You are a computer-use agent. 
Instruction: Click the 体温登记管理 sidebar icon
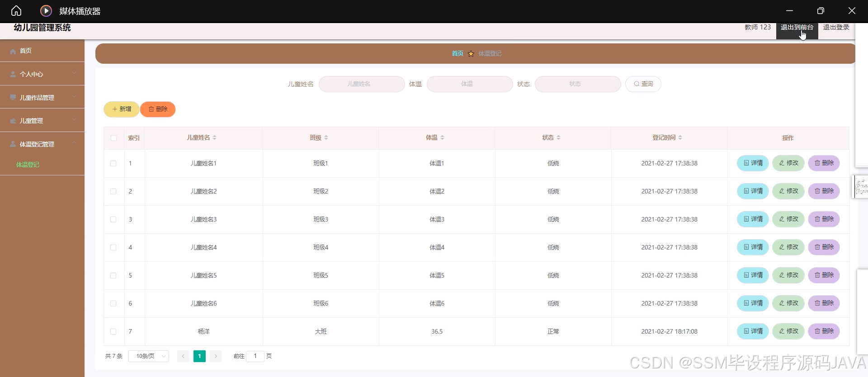point(13,144)
